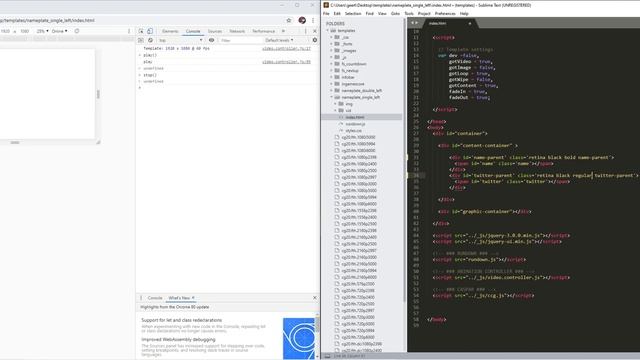Activate DevTools inspect element picker
The image size is (640, 360).
(141, 31)
